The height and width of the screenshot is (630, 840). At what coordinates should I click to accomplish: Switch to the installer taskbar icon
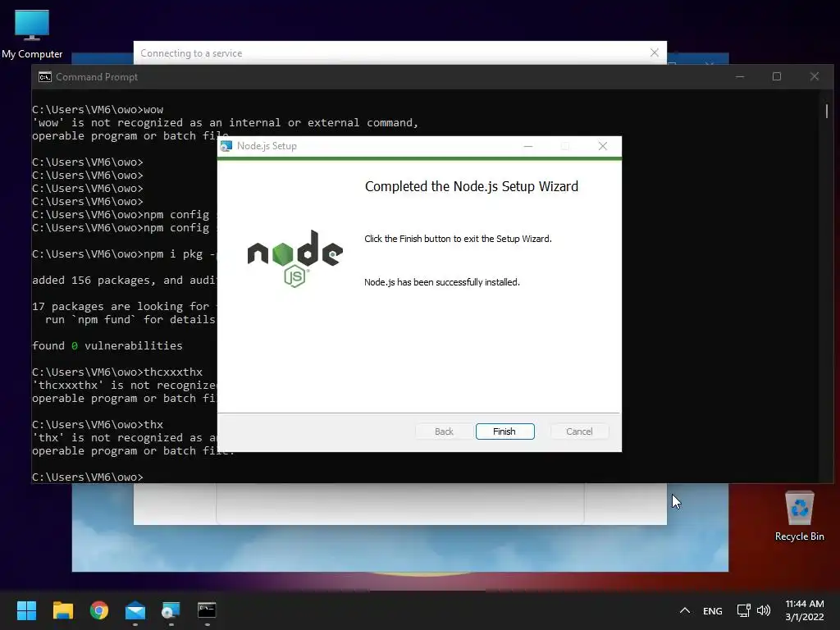[171, 610]
